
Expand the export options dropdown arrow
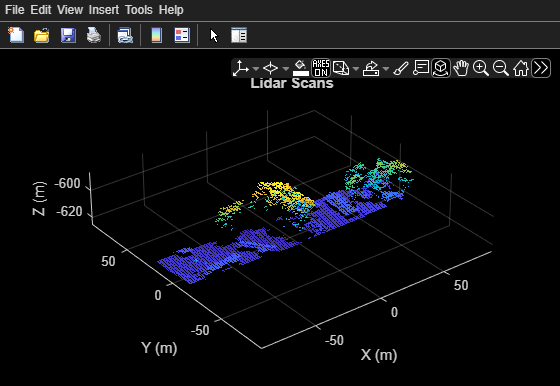pos(385,68)
